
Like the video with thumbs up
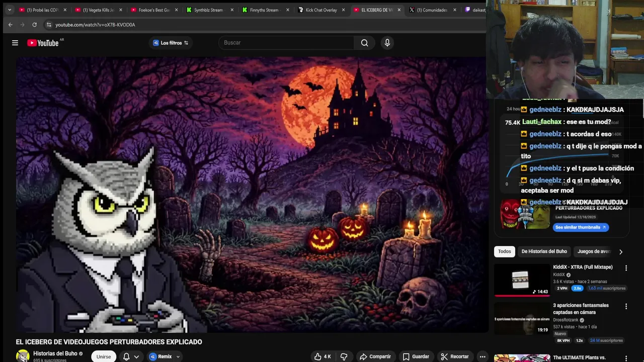[x=323, y=356]
